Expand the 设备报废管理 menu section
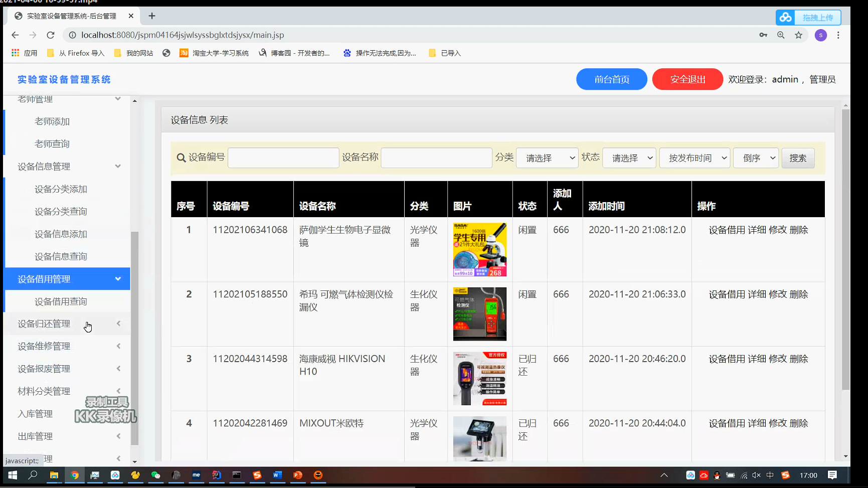868x488 pixels. pos(67,369)
